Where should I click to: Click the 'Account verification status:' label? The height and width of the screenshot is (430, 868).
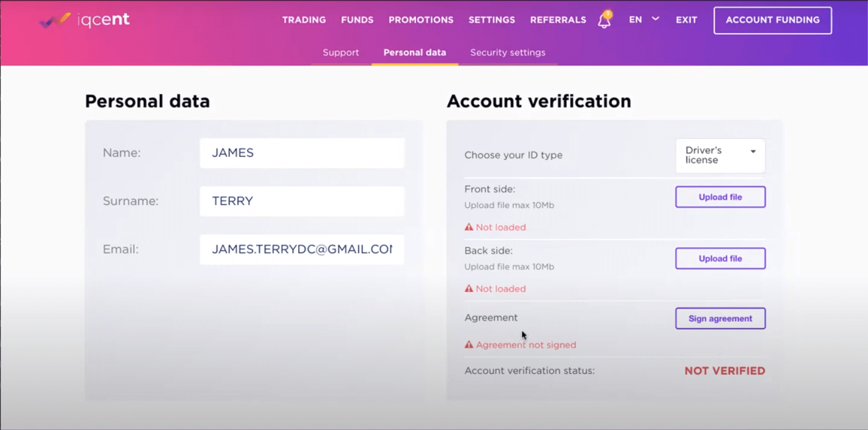[x=530, y=370]
